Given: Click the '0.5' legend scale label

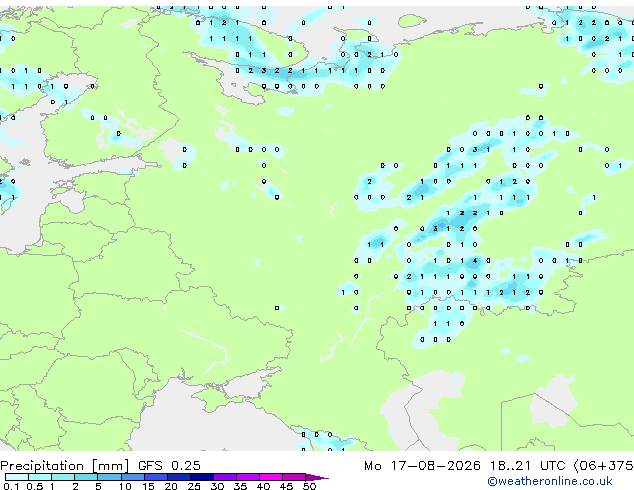Looking at the screenshot, I should coord(35,486).
